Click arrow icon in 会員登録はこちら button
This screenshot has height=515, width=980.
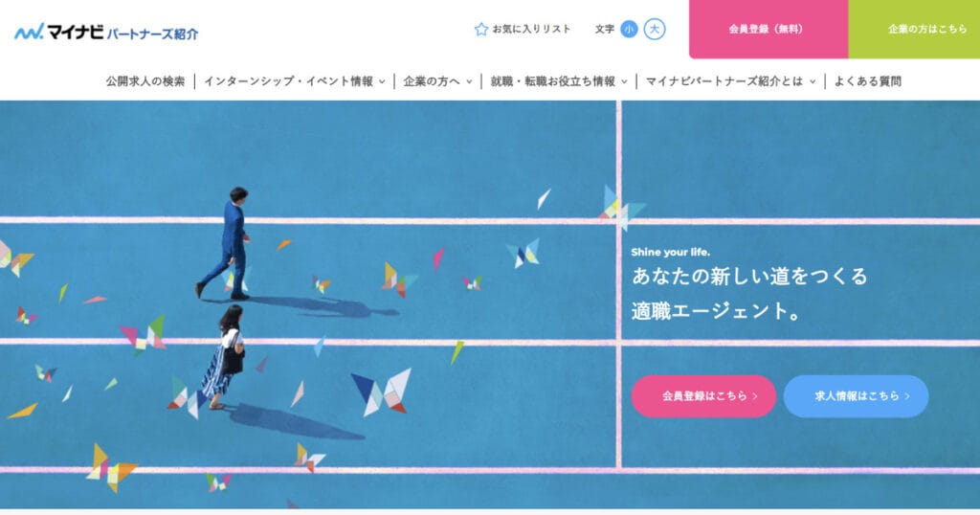(x=755, y=396)
